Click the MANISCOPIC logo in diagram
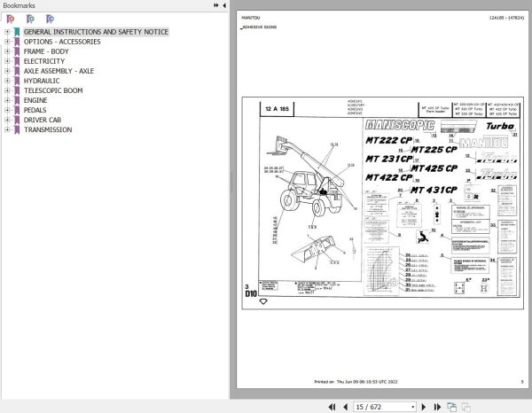Viewport: 532px width, 413px height. pyautogui.click(x=400, y=126)
